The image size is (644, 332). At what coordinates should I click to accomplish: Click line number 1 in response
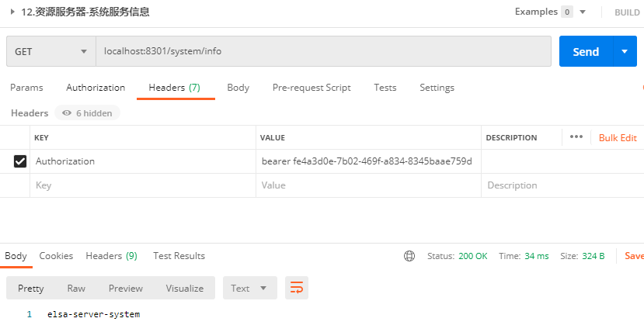(x=30, y=315)
